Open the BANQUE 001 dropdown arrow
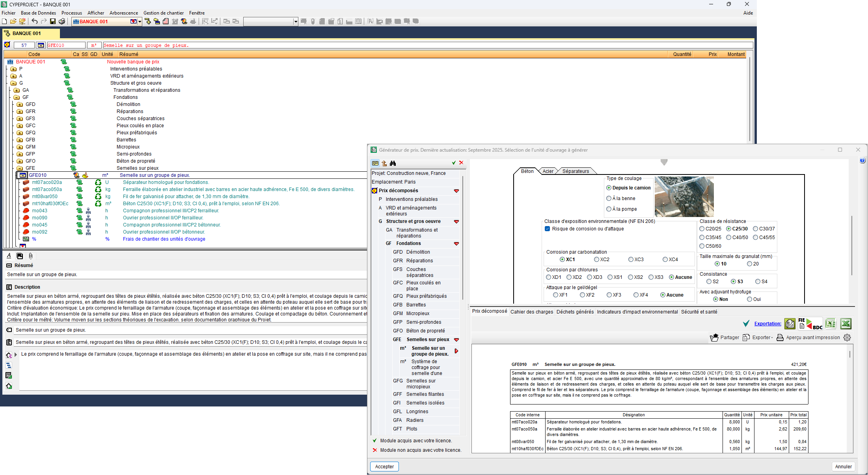 (140, 22)
